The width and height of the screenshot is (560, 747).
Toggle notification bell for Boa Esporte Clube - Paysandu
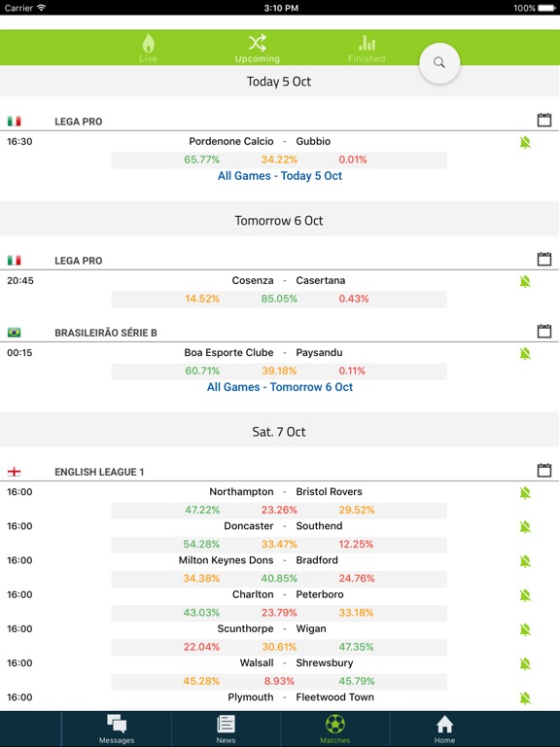(x=525, y=353)
